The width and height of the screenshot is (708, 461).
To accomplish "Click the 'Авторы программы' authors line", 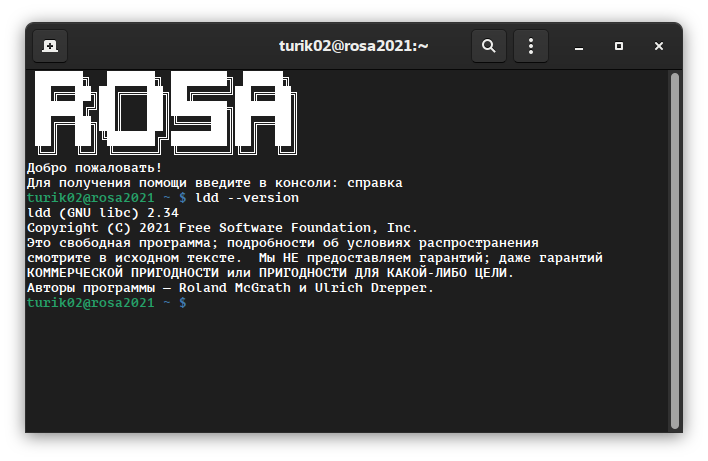I will (230, 288).
